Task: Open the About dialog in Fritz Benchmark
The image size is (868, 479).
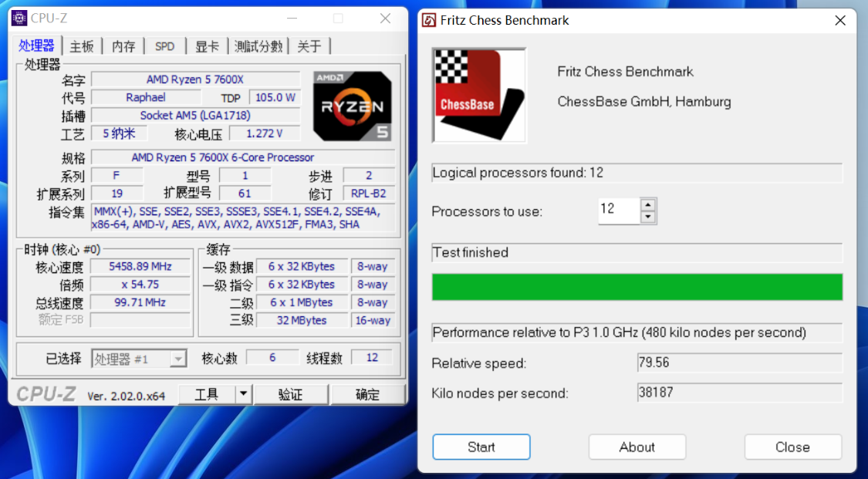Action: pyautogui.click(x=637, y=447)
